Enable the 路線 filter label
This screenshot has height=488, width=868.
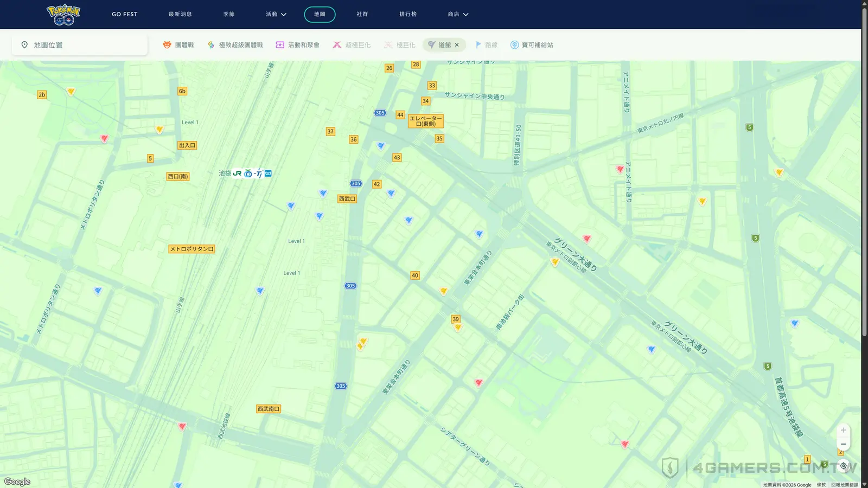(492, 45)
